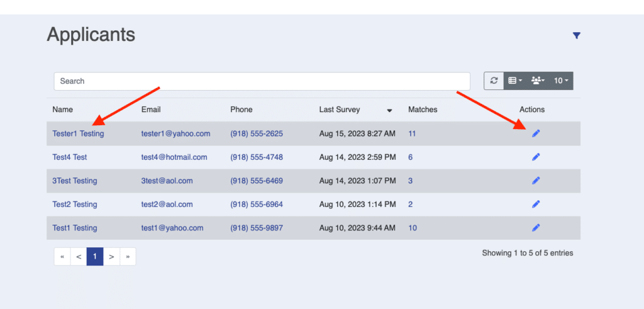Jump to last page button

(x=128, y=257)
